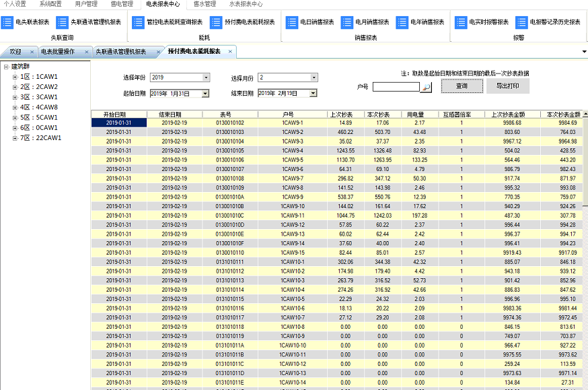The height and width of the screenshot is (390, 588).
Task: Close the 预付费电表能耗报表 tab
Action: (230, 51)
